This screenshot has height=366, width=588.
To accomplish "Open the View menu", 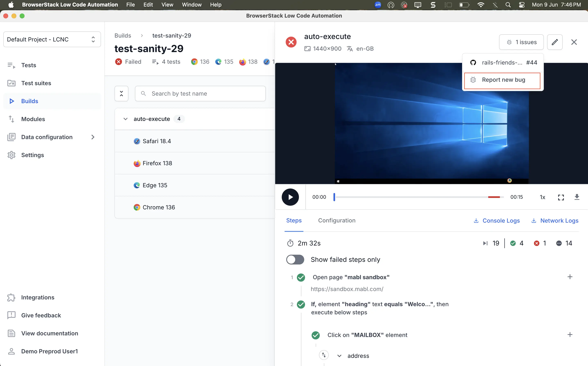I will pyautogui.click(x=167, y=5).
